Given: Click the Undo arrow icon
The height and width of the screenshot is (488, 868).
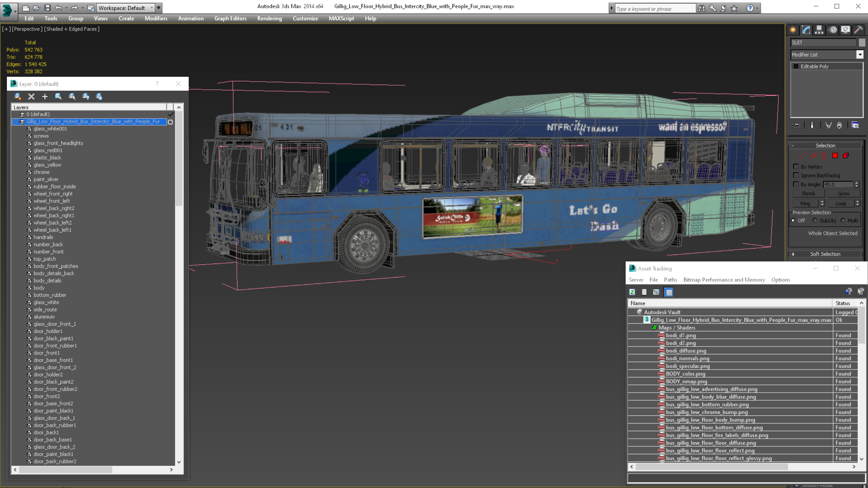Looking at the screenshot, I should 58,8.
